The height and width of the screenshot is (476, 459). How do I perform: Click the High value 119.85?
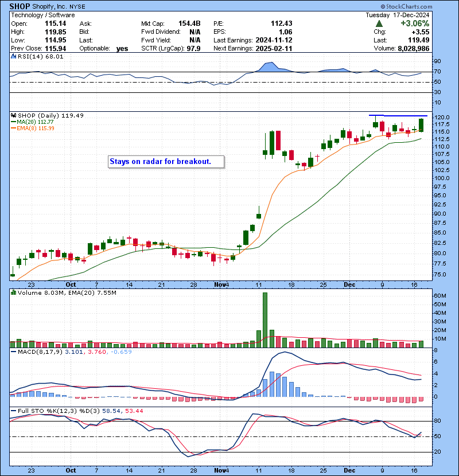tap(55, 32)
